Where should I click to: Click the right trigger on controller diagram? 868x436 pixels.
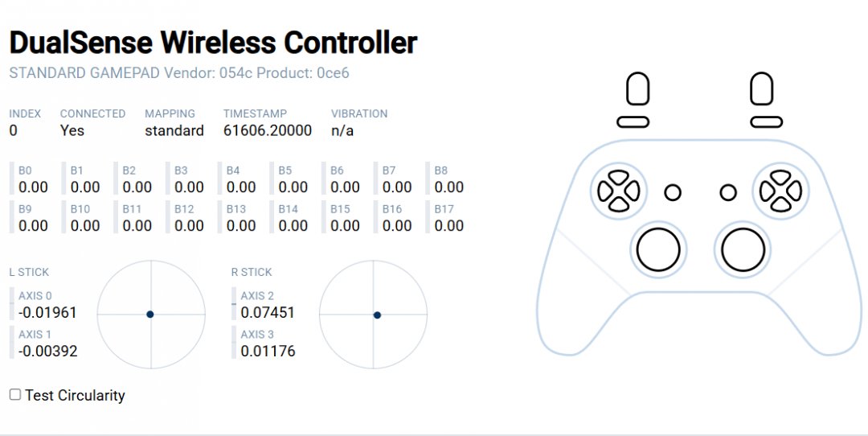761,89
